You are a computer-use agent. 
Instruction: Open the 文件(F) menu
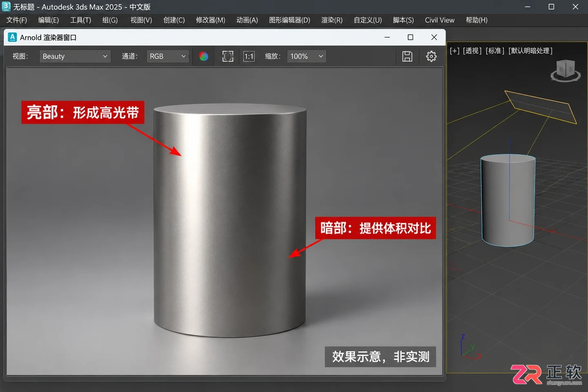17,20
